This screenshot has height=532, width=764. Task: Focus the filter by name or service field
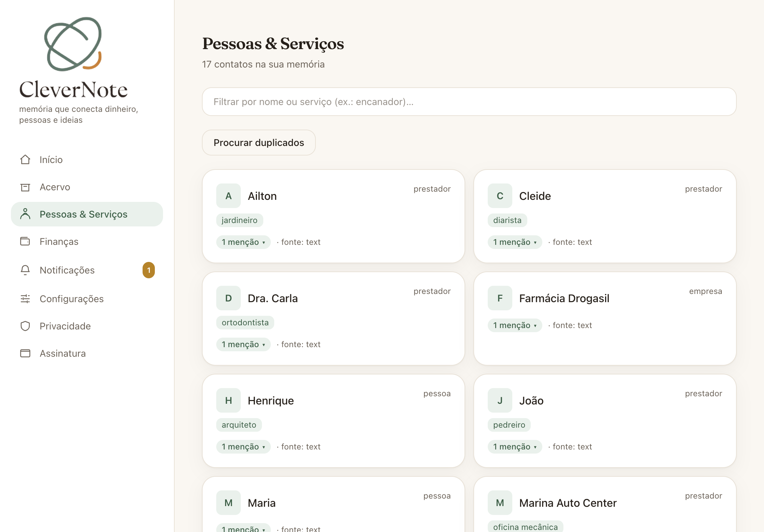(x=469, y=102)
